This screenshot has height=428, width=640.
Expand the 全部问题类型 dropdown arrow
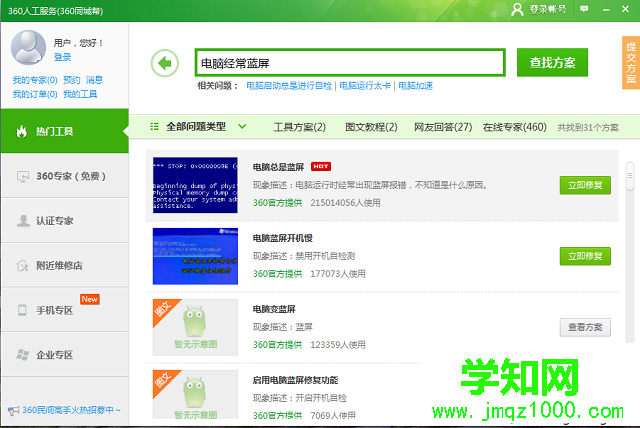(x=242, y=126)
